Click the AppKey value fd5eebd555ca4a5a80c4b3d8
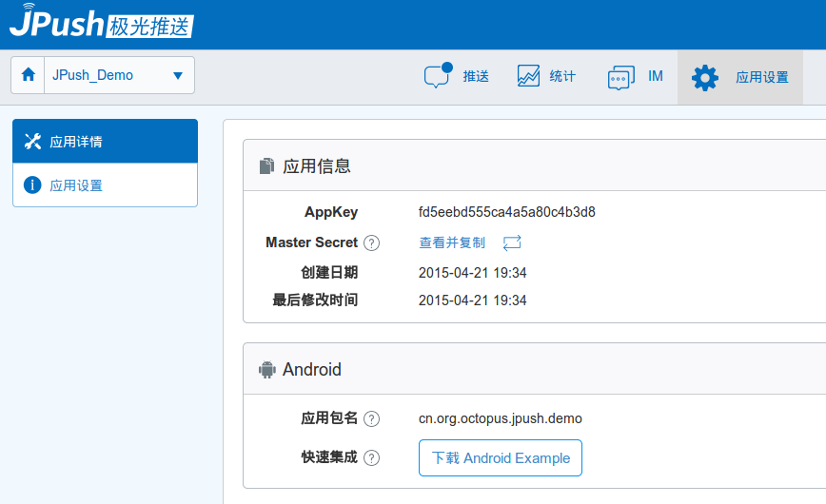826x504 pixels. [x=507, y=212]
